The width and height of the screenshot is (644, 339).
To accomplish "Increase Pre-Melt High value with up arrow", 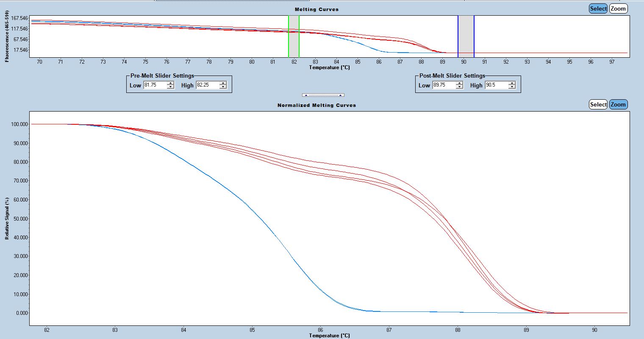I will (x=223, y=83).
